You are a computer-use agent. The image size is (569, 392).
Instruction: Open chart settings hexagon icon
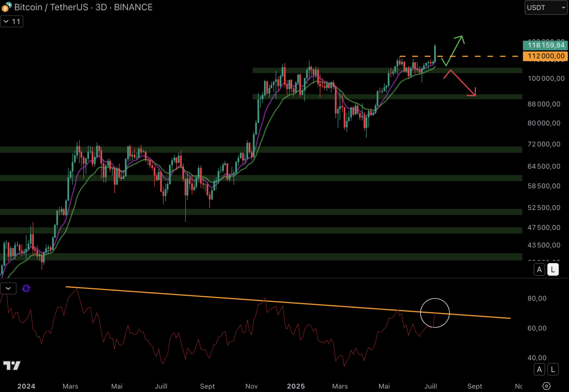546,386
